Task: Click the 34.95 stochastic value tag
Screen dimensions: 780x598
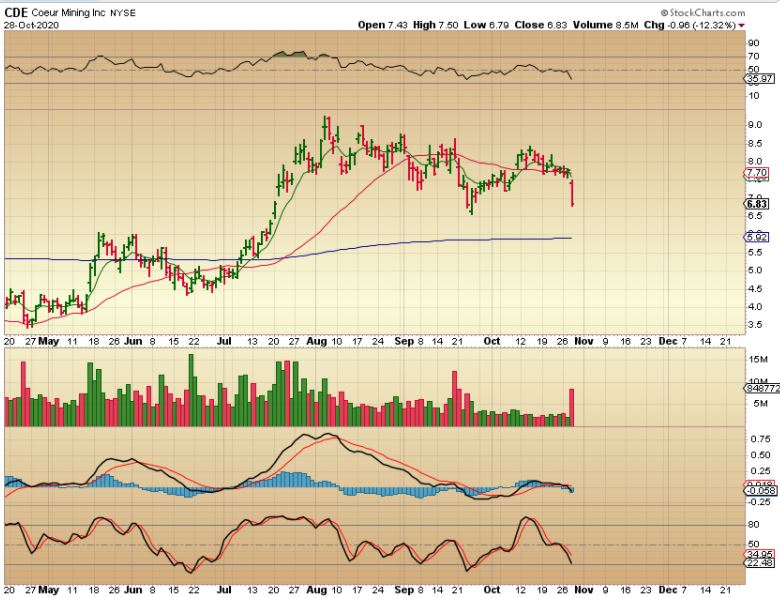Action: [x=760, y=554]
